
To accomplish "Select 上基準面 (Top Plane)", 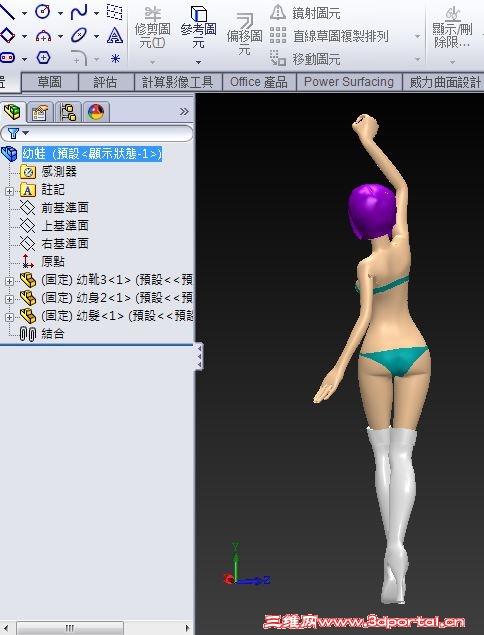I will [65, 226].
